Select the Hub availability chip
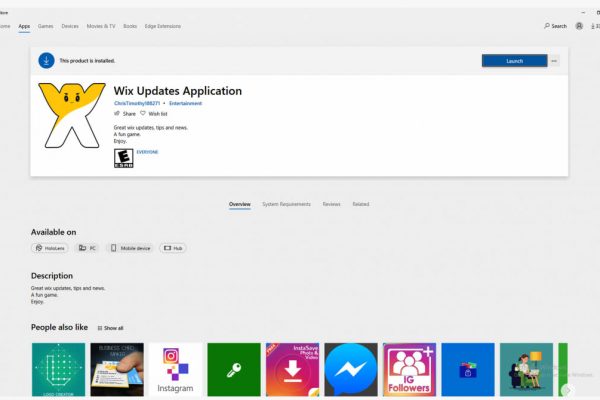This screenshot has height=400, width=600. 173,248
